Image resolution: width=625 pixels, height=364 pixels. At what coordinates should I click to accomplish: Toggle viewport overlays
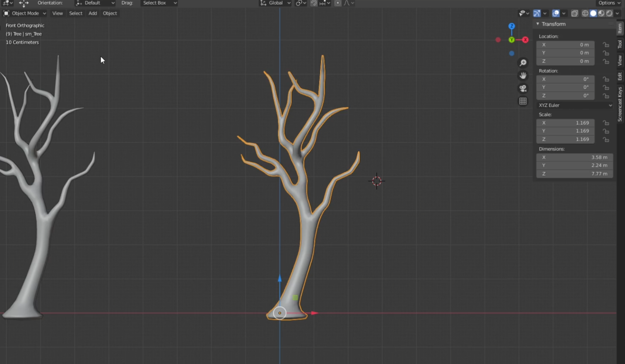(556, 13)
